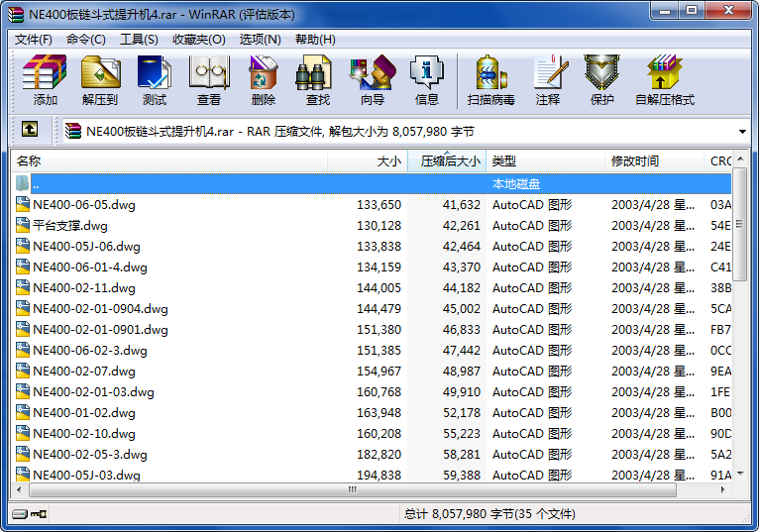This screenshot has width=759, height=532.
Task: Open the 命令(C) menu
Action: click(85, 40)
